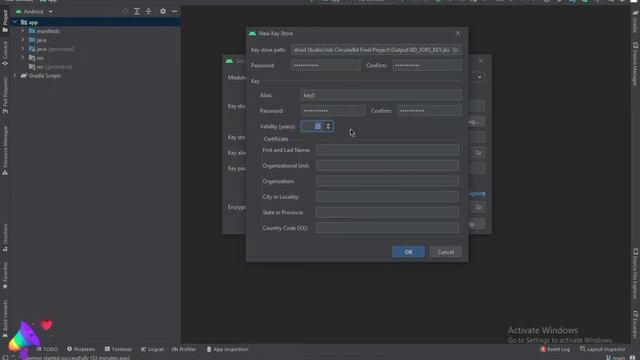The width and height of the screenshot is (640, 360).
Task: Expand all nodes in Project panel
Action: click(x=137, y=11)
